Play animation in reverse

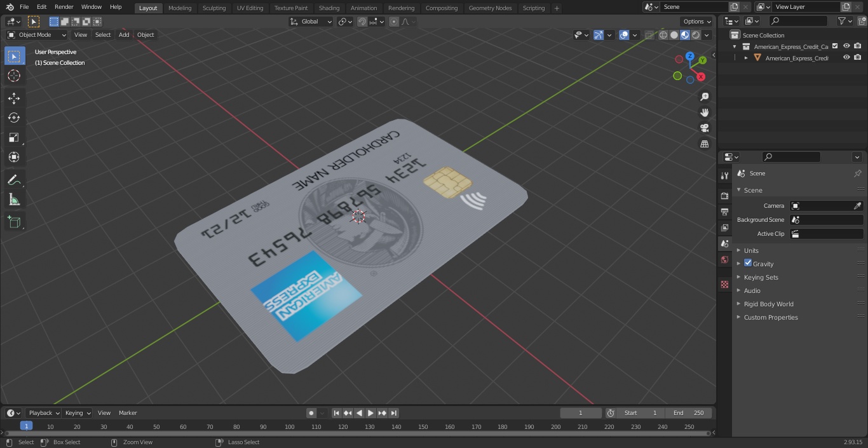click(360, 413)
